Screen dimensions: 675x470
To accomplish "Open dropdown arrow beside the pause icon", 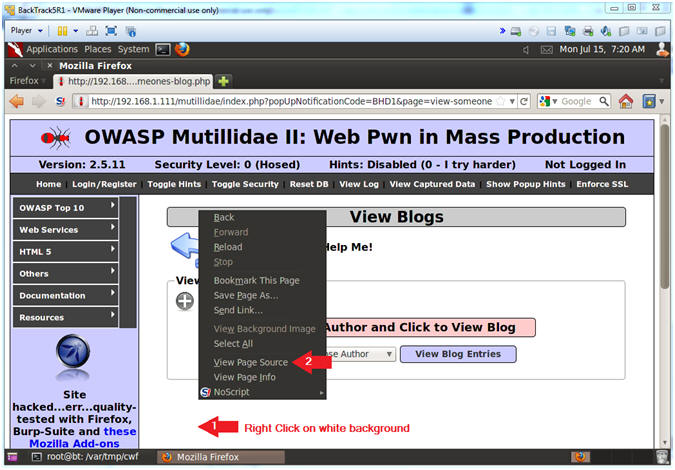I will [76, 31].
